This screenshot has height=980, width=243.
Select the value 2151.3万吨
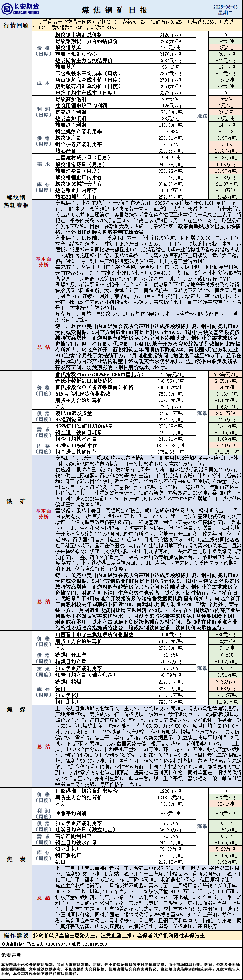click(x=170, y=420)
